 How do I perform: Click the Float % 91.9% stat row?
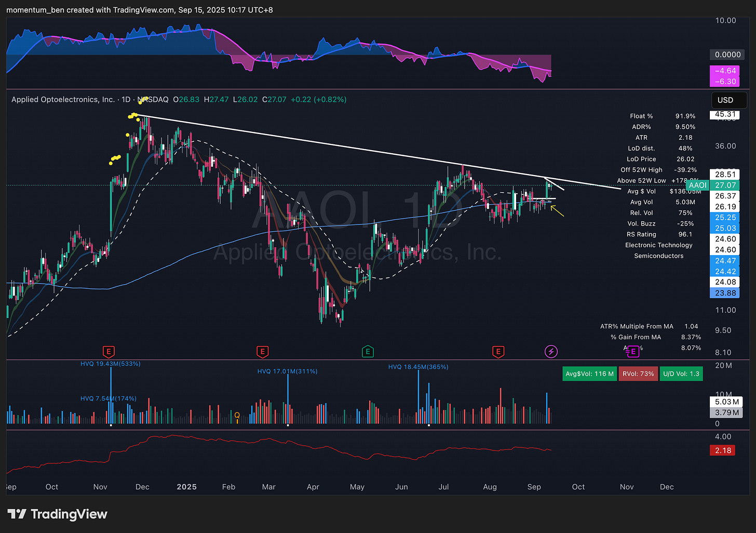[x=663, y=116]
